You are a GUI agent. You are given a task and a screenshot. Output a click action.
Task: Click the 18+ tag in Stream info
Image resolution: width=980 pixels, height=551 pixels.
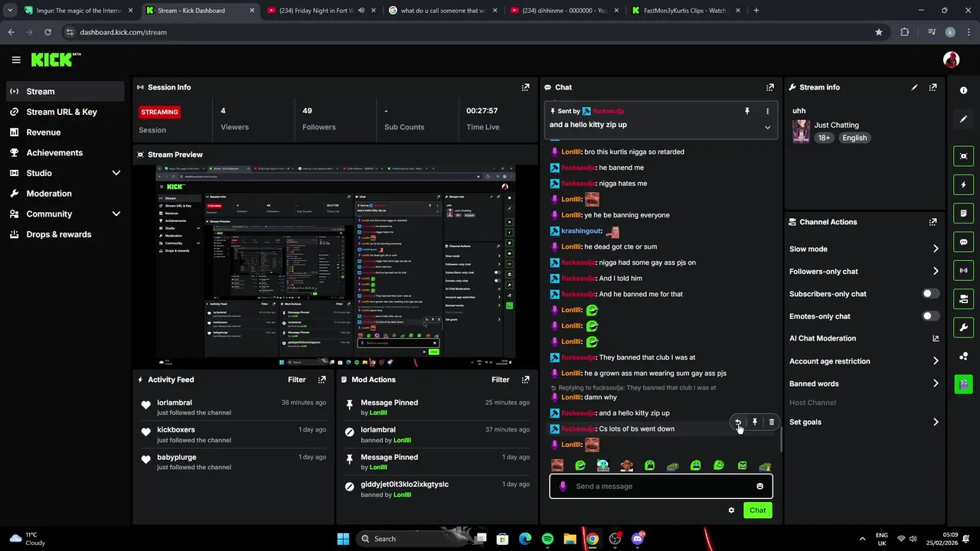[x=824, y=138]
